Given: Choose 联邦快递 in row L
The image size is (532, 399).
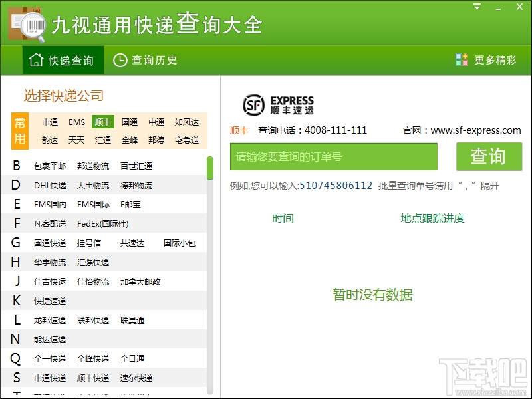Looking at the screenshot, I should click(93, 321).
